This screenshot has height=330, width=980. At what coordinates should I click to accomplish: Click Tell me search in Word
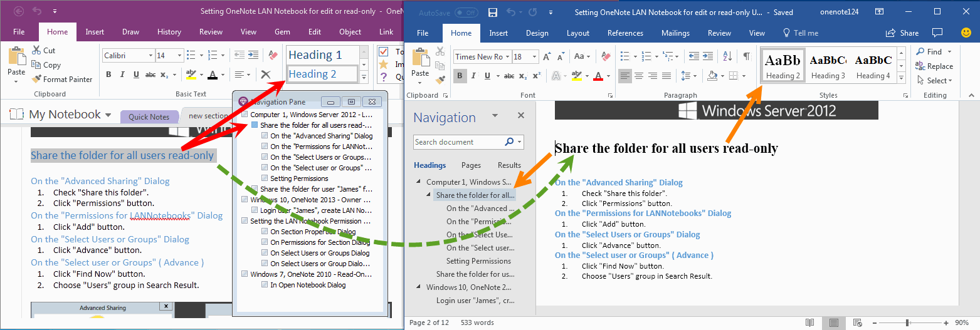coord(800,33)
